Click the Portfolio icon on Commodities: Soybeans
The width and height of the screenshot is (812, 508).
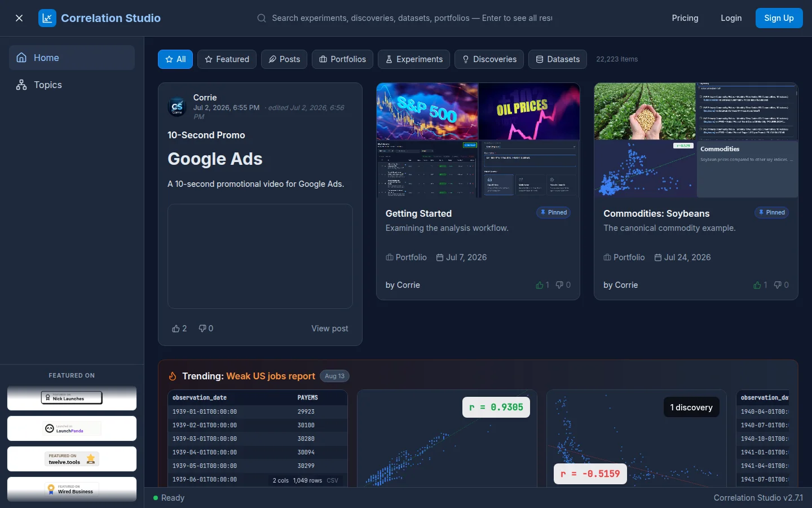607,257
